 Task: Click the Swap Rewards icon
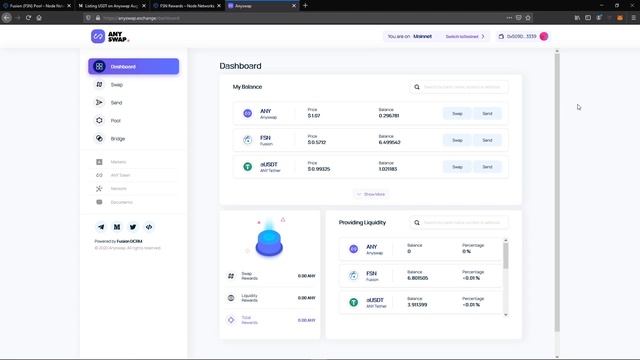coord(231,276)
